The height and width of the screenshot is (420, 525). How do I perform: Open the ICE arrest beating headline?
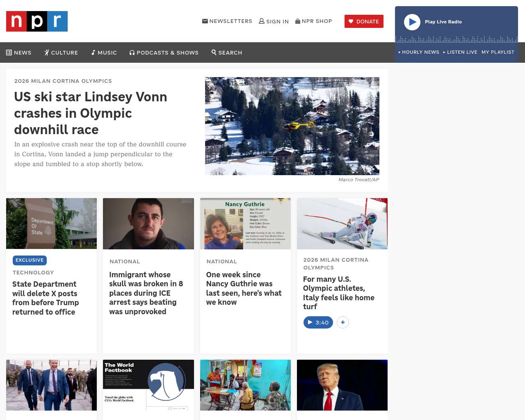click(x=146, y=293)
